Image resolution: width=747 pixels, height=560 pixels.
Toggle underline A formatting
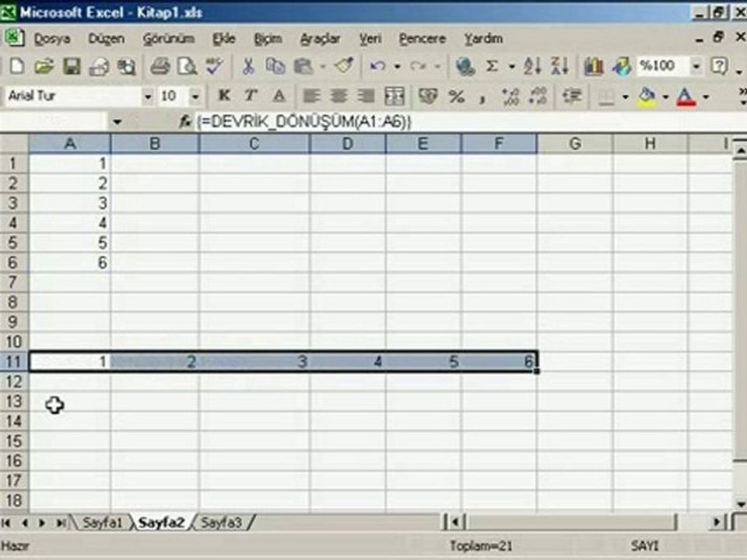[x=279, y=96]
